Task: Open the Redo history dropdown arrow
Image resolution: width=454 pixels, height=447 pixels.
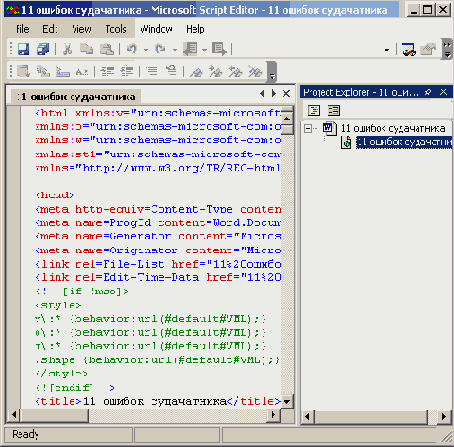Action: [175, 50]
